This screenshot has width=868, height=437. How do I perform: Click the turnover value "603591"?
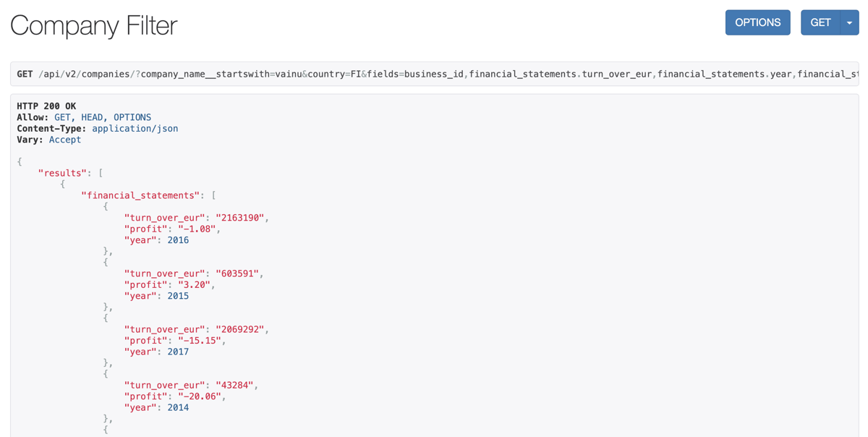(x=237, y=273)
